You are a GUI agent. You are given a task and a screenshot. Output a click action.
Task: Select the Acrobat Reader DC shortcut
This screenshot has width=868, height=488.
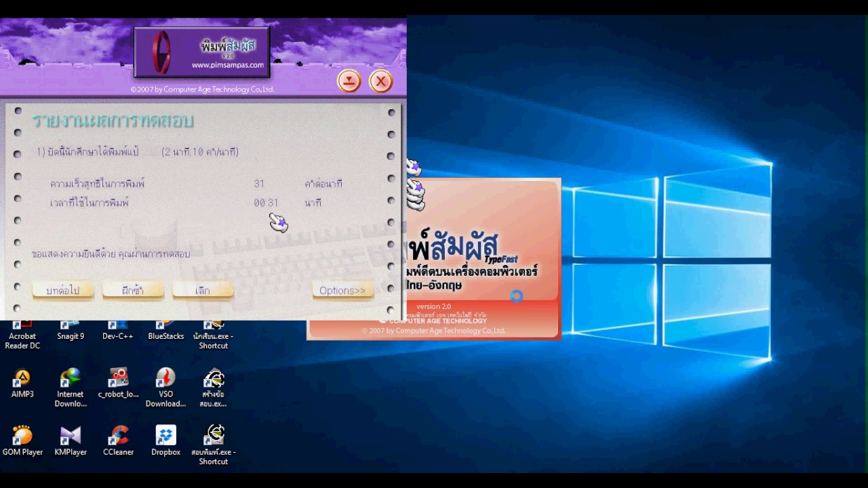[22, 335]
